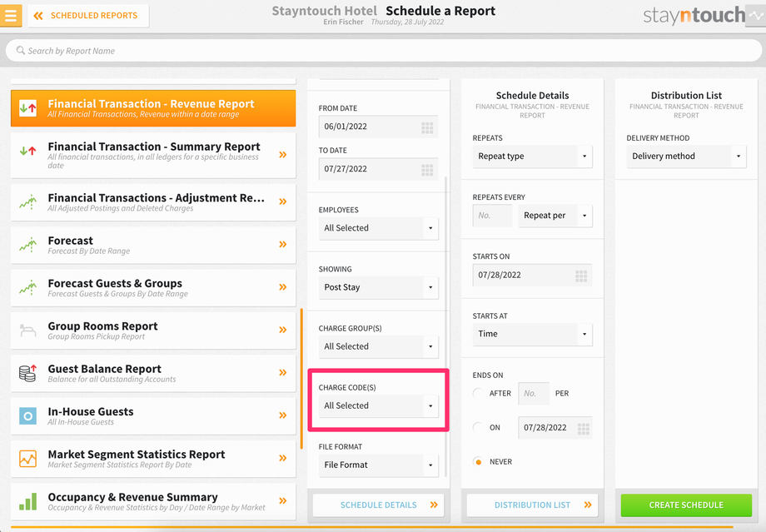Open the File Format dropdown

[x=379, y=465]
